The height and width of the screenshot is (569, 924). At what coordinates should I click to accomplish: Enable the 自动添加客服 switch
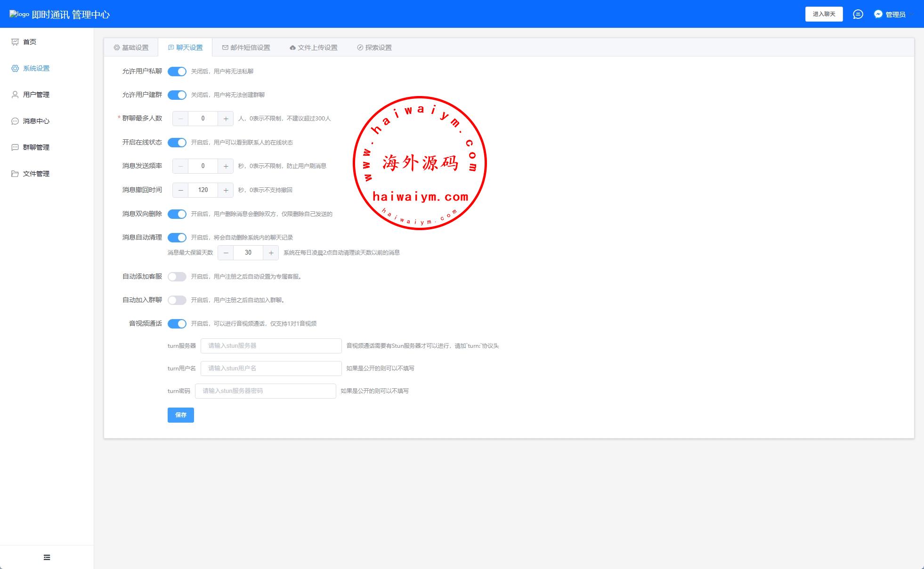[177, 277]
